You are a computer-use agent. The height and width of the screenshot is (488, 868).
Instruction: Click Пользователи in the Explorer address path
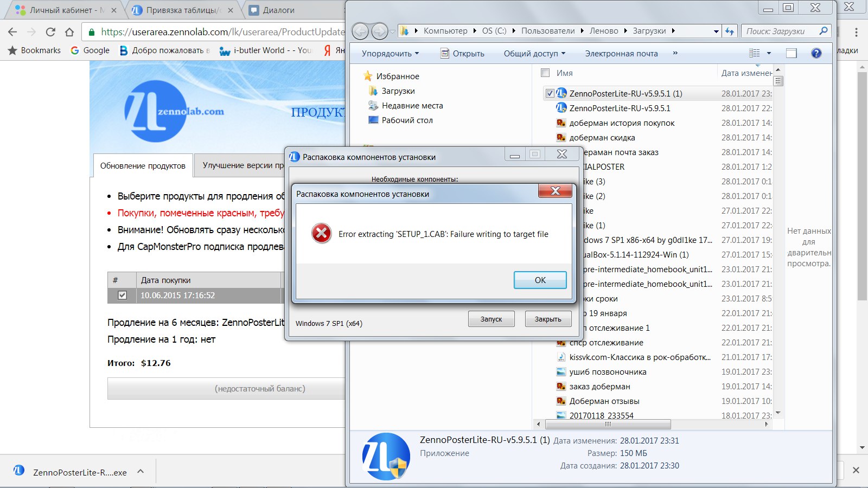(548, 31)
